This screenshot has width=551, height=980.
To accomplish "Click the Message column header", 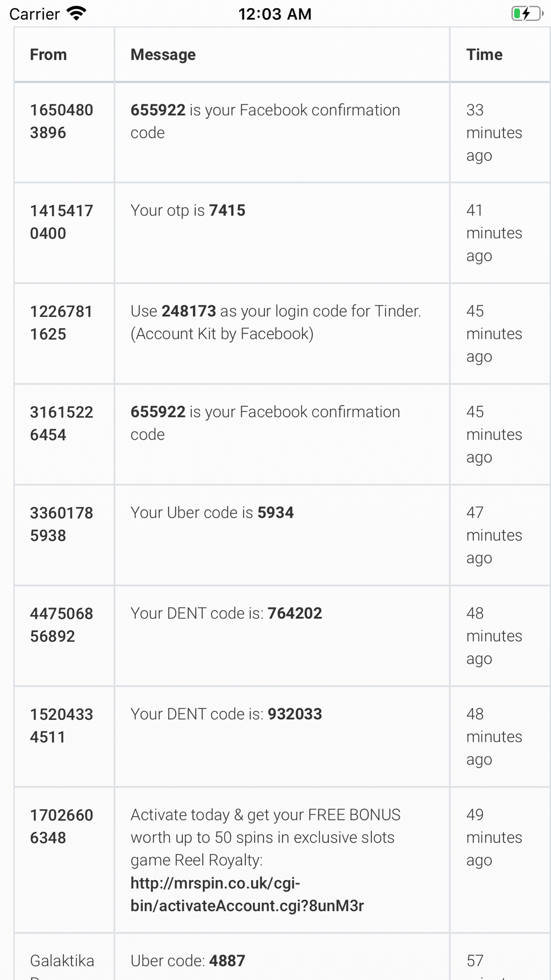I will 163,55.
